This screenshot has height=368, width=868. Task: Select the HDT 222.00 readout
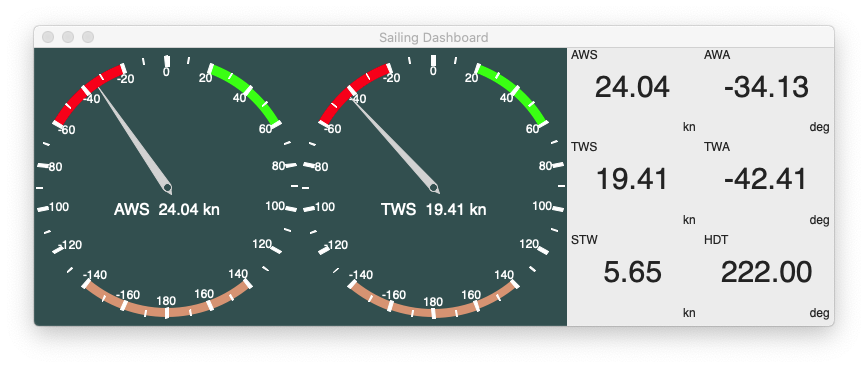pyautogui.click(x=766, y=272)
